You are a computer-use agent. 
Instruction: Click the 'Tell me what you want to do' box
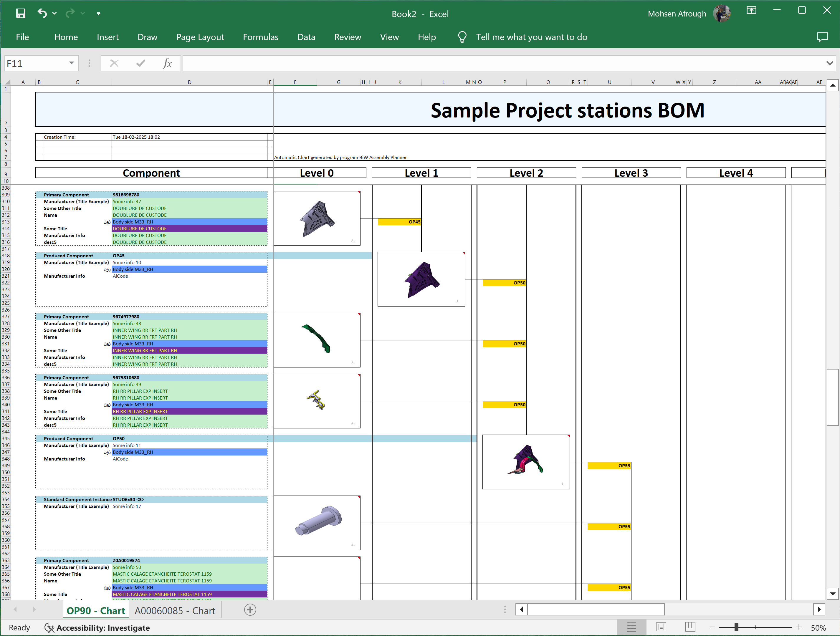pos(531,37)
